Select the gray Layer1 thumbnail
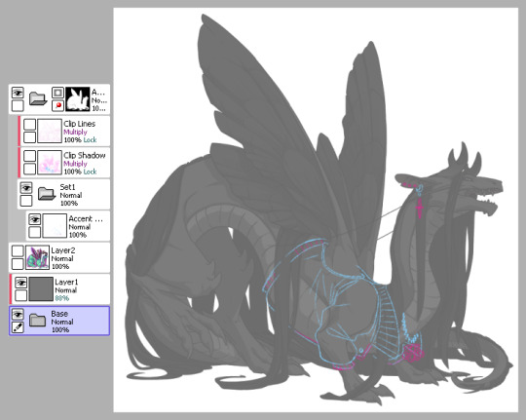The height and width of the screenshot is (420, 526). click(x=41, y=288)
